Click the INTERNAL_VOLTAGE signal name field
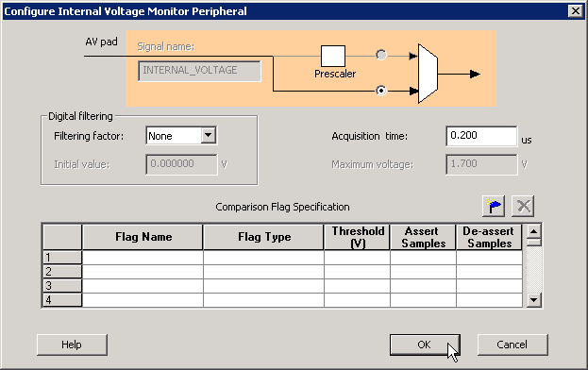 199,71
